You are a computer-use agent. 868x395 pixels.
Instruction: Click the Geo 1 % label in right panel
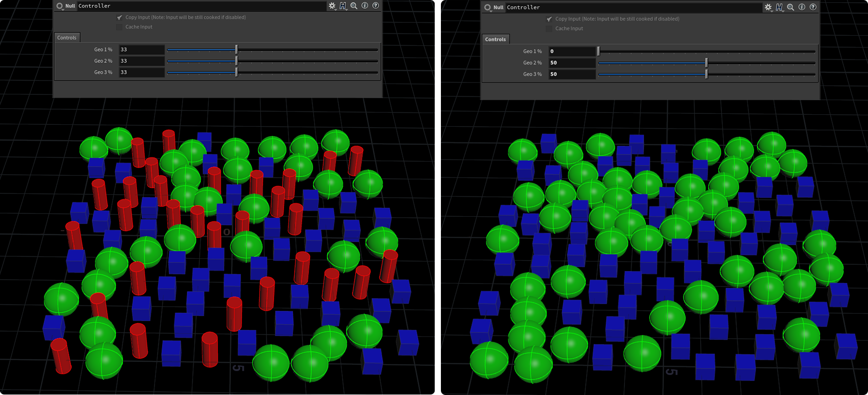pos(532,51)
